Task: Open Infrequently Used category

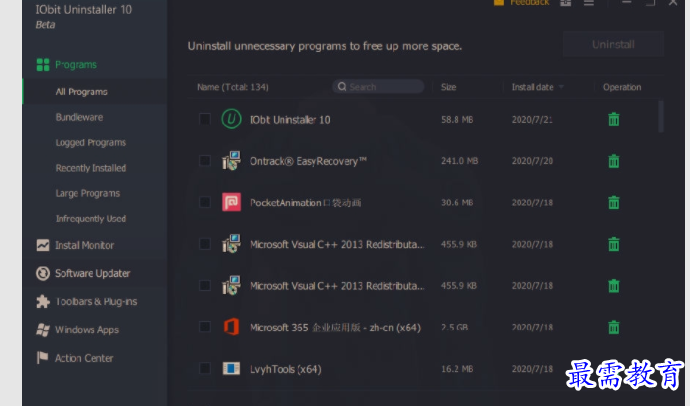Action: 91,219
